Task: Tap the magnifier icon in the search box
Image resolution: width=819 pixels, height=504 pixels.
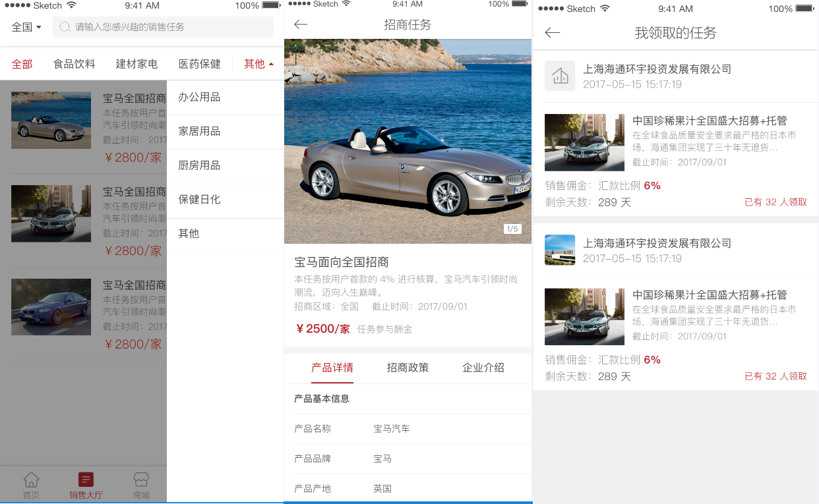Action: coord(65,27)
